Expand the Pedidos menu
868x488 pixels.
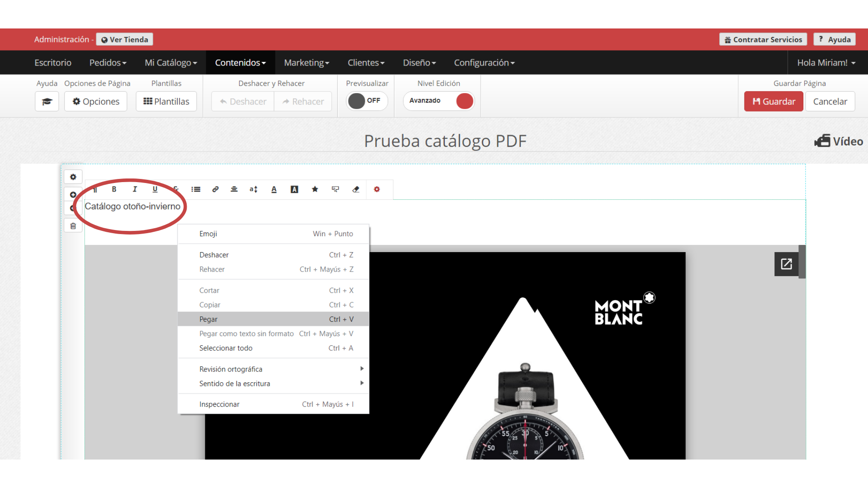pos(108,63)
